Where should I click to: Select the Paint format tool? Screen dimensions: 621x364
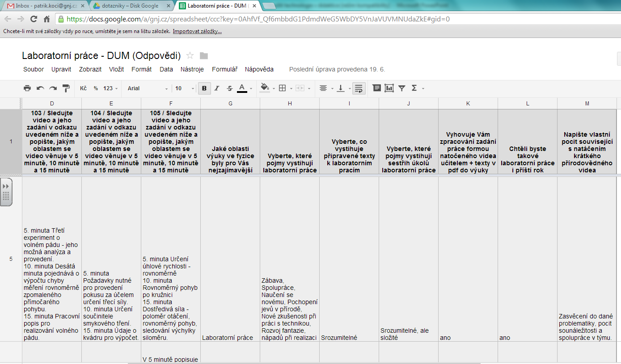click(x=66, y=88)
